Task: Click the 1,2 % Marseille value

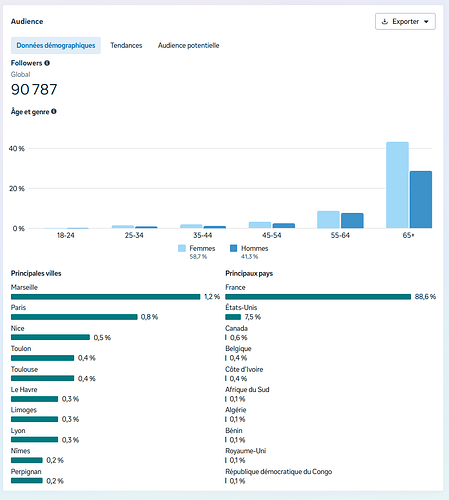Action: (x=212, y=297)
